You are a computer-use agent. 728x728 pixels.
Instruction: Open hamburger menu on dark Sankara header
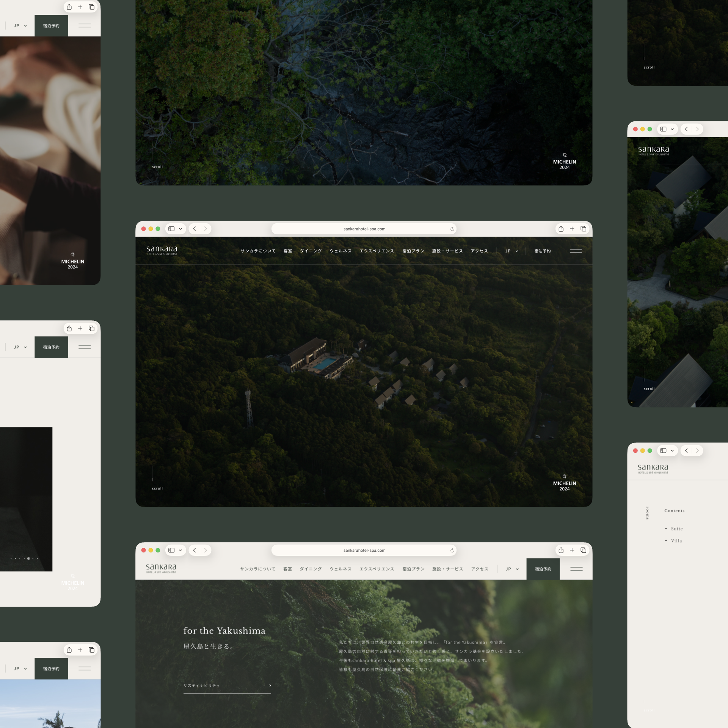point(576,251)
